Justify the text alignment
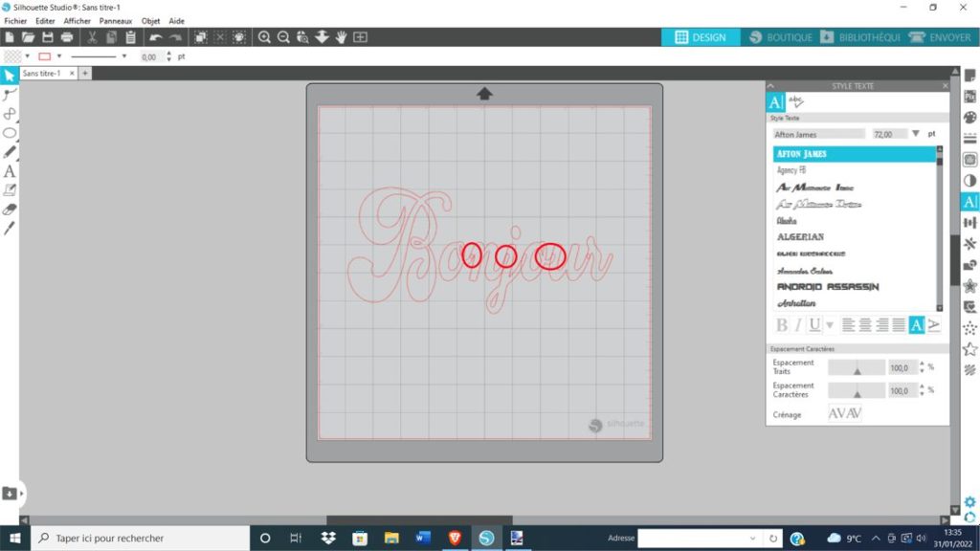Viewport: 980px width, 551px height. [x=898, y=325]
